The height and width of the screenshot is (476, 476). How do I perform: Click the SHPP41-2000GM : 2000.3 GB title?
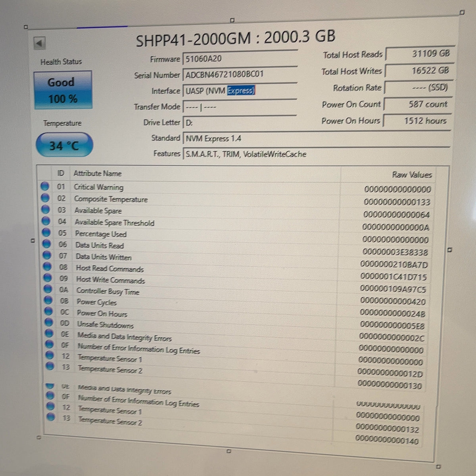tap(236, 38)
